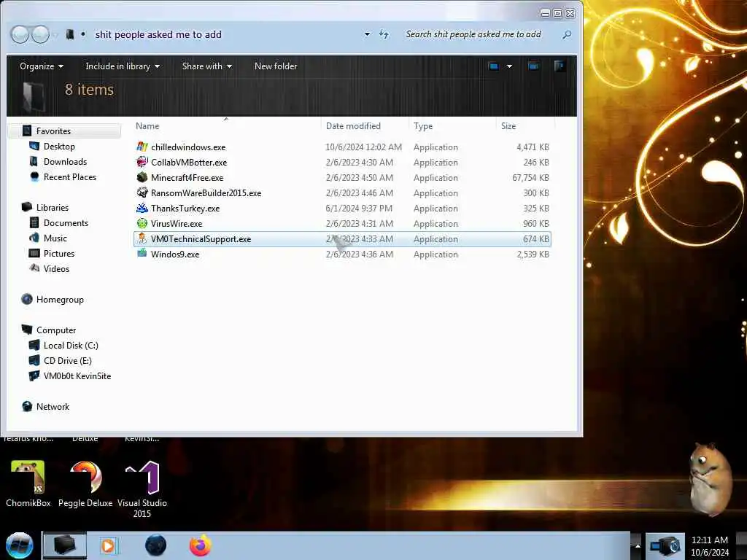Screen dimensions: 747x560
Task: Click the hamster desktop gadget
Action: 711,480
